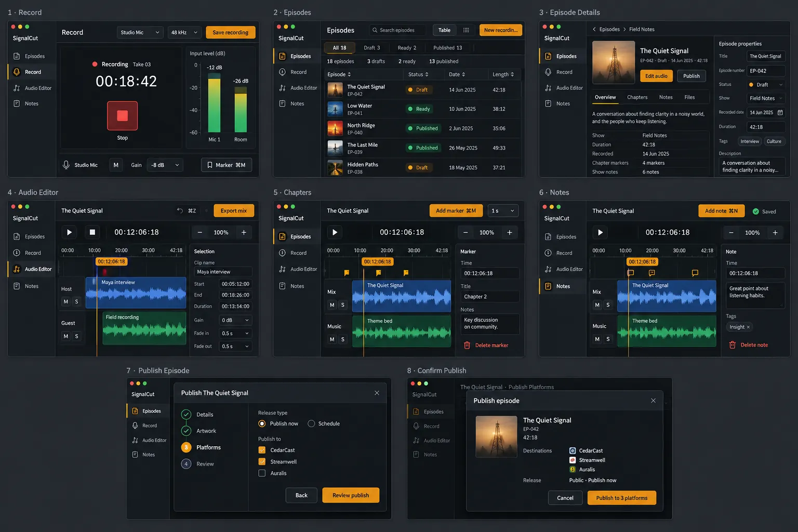Click the search icon in Episodes search box

pos(375,30)
